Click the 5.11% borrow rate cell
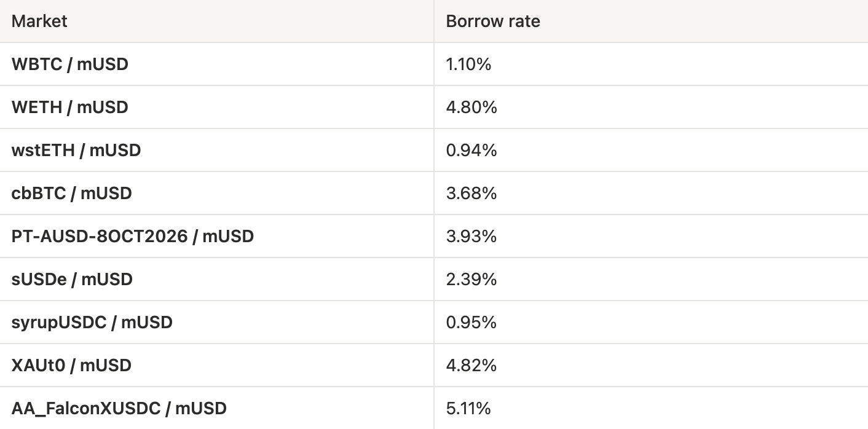The width and height of the screenshot is (868, 429). point(651,408)
